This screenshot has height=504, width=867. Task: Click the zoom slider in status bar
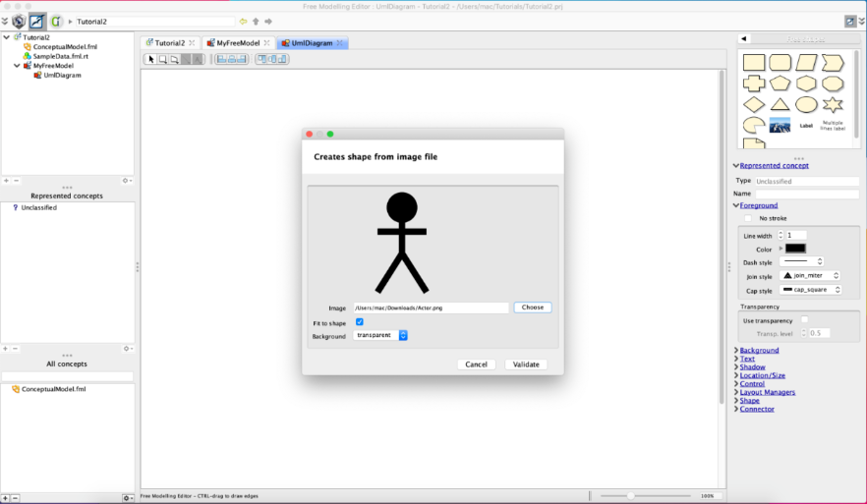pyautogui.click(x=645, y=496)
